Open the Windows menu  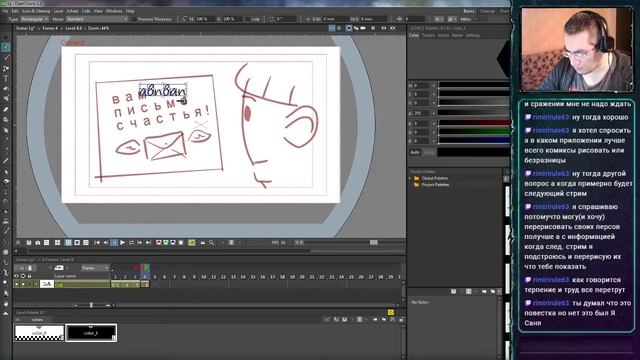[x=114, y=11]
